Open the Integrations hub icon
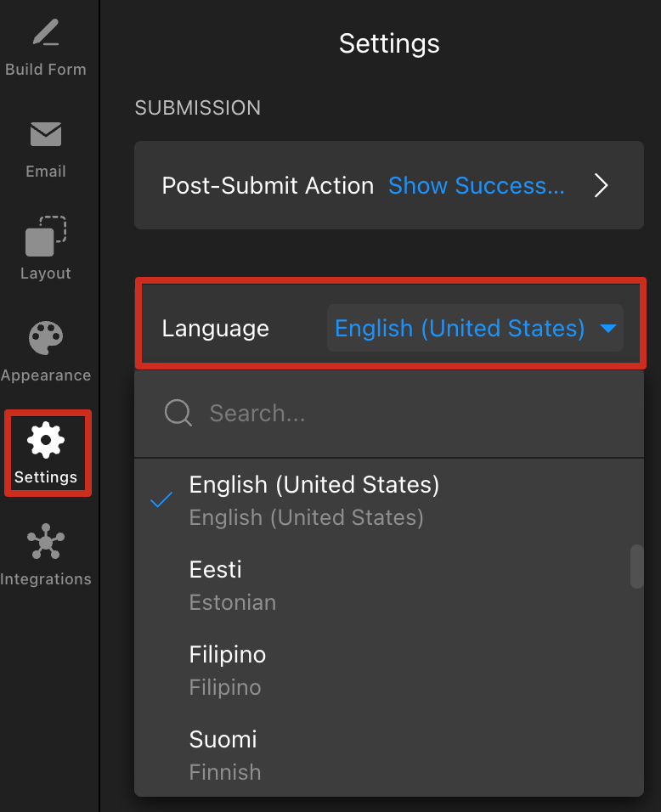The image size is (661, 812). coord(46,542)
